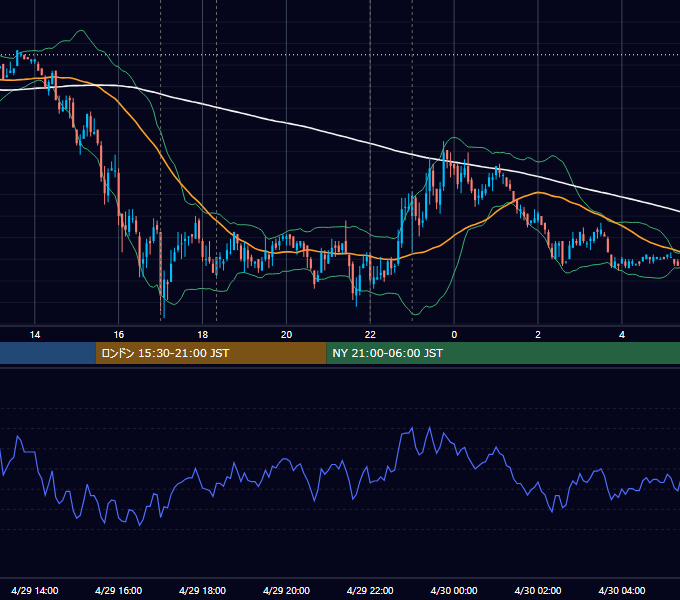Image resolution: width=680 pixels, height=600 pixels.
Task: Click hour label 14 on time axis
Action: point(35,335)
